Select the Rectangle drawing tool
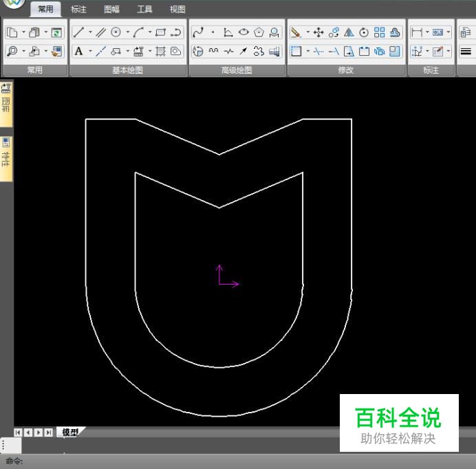The width and height of the screenshot is (476, 469). pyautogui.click(x=160, y=32)
